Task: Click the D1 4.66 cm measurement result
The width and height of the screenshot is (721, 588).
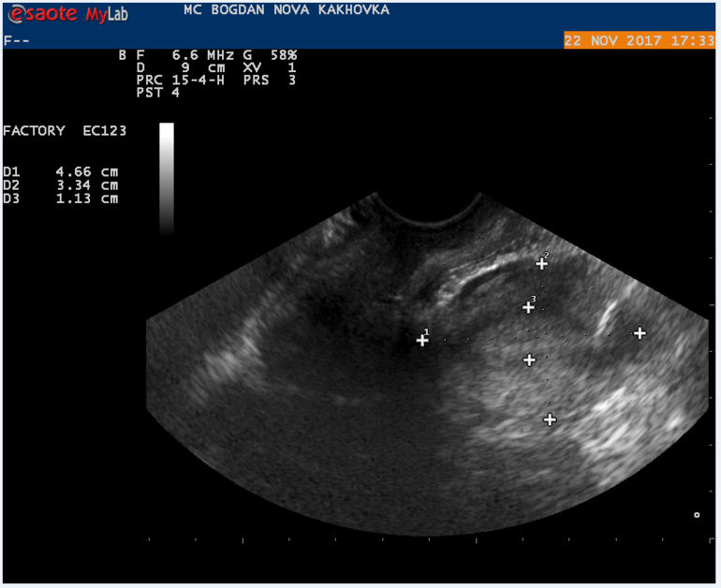Action: [61, 172]
